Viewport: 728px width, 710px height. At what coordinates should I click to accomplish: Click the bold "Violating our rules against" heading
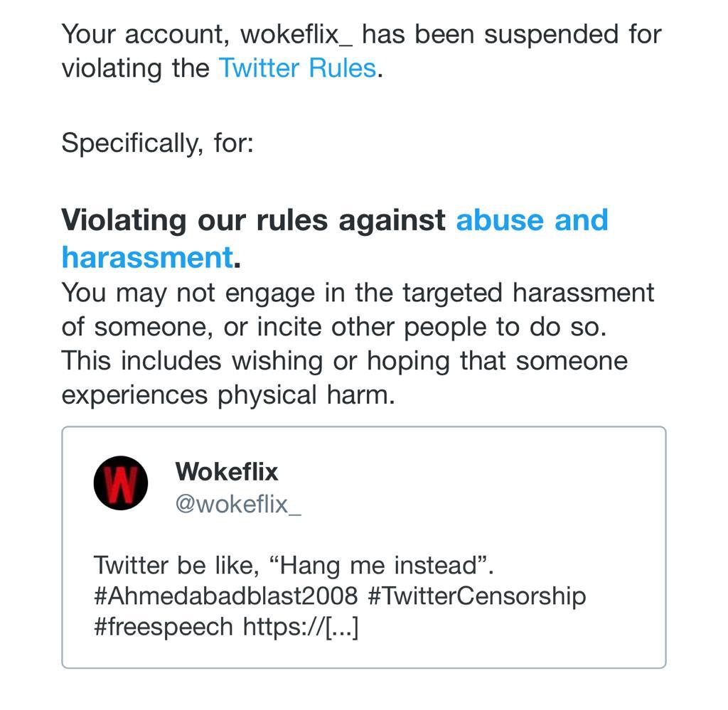click(x=253, y=220)
